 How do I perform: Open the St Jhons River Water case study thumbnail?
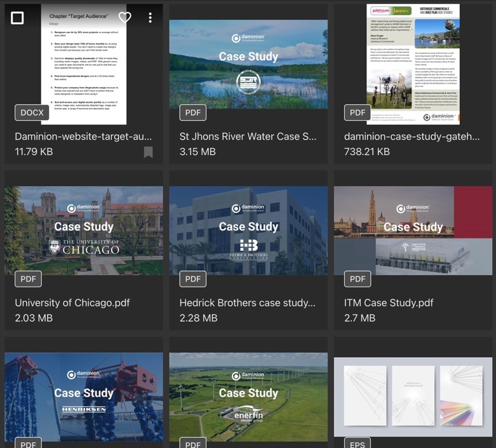248,64
